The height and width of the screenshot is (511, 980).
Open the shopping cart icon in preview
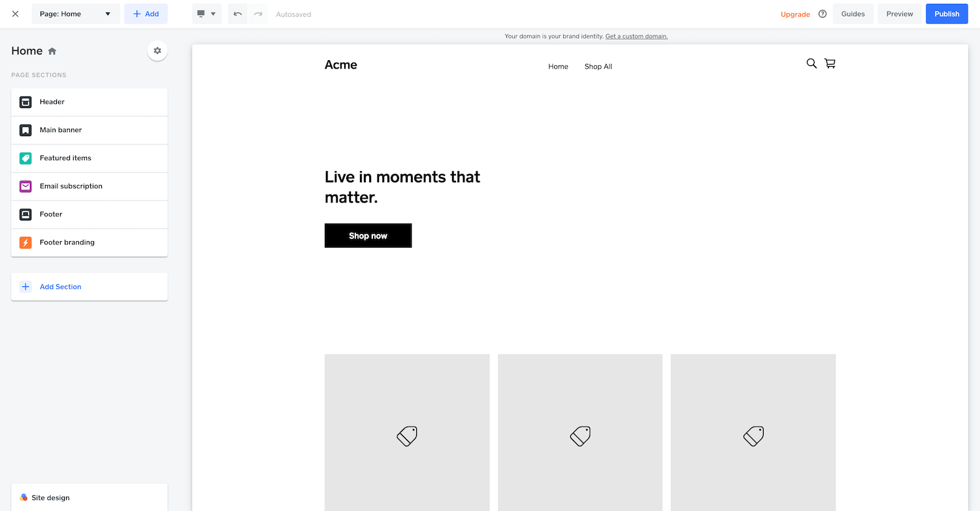(x=830, y=63)
